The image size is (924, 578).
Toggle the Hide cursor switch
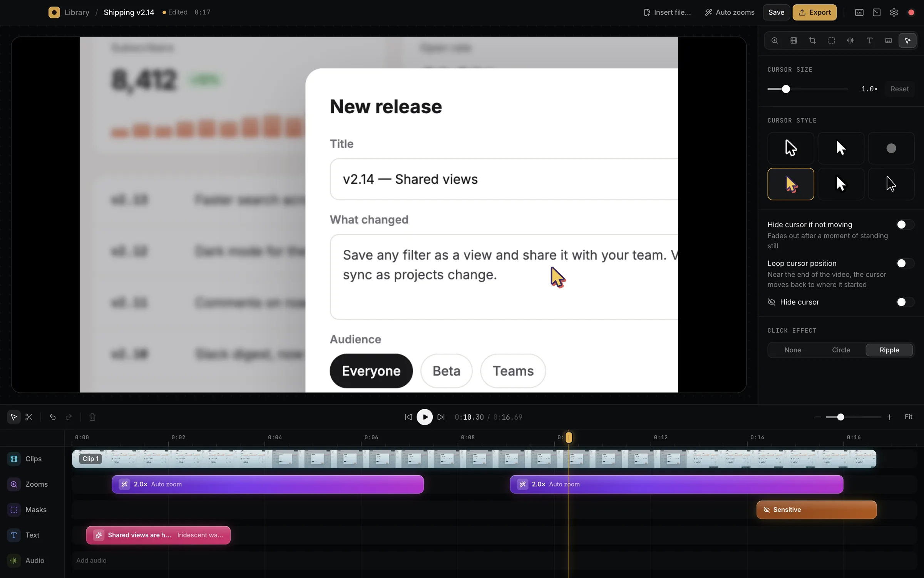[905, 302]
